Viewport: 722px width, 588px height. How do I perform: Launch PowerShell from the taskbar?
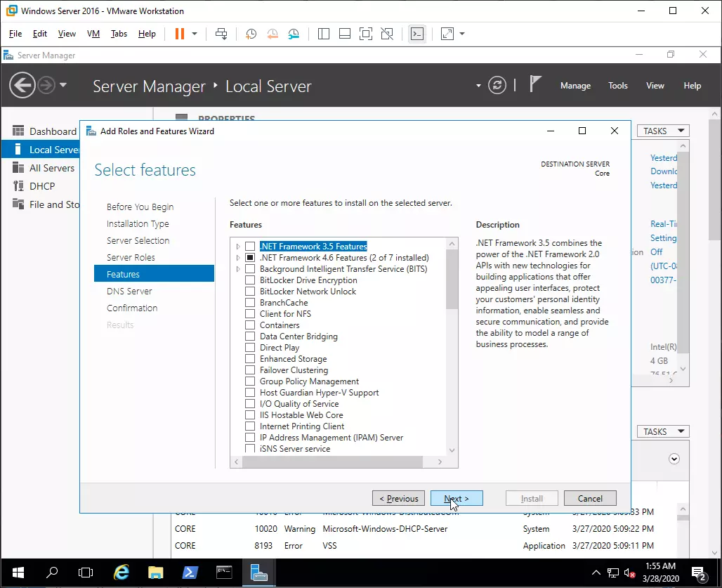190,573
